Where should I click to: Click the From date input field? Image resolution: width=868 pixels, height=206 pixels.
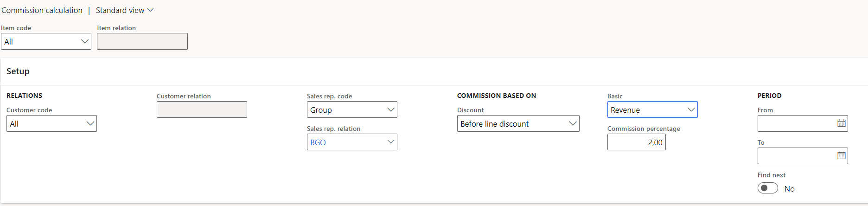[795, 123]
